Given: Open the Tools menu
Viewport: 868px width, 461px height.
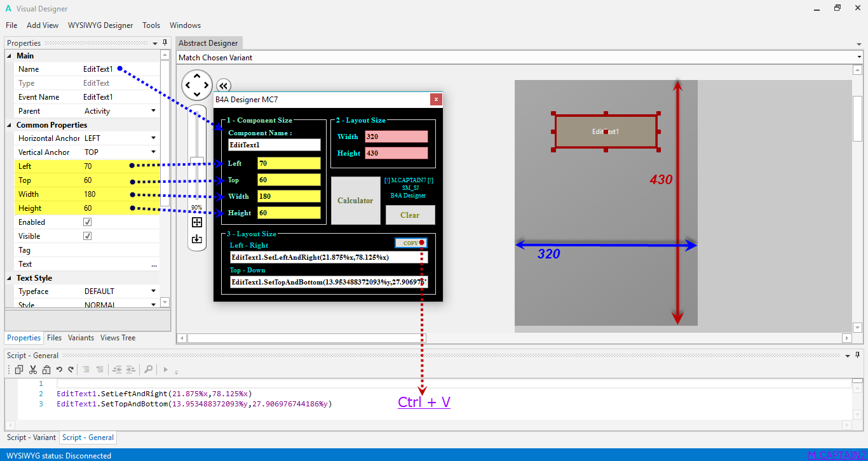Looking at the screenshot, I should [151, 25].
